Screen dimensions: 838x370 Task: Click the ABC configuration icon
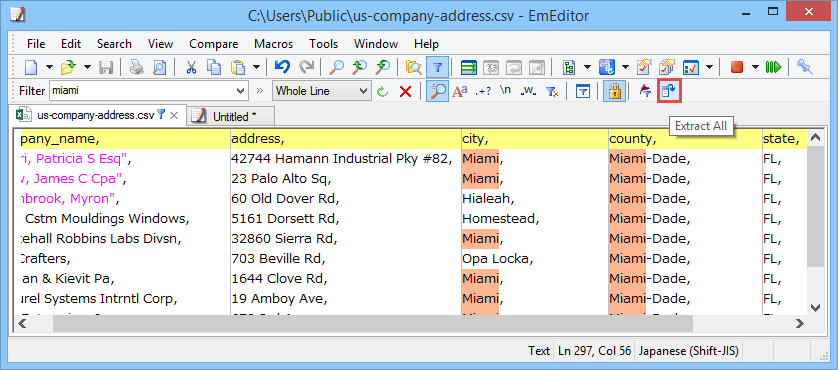[606, 67]
